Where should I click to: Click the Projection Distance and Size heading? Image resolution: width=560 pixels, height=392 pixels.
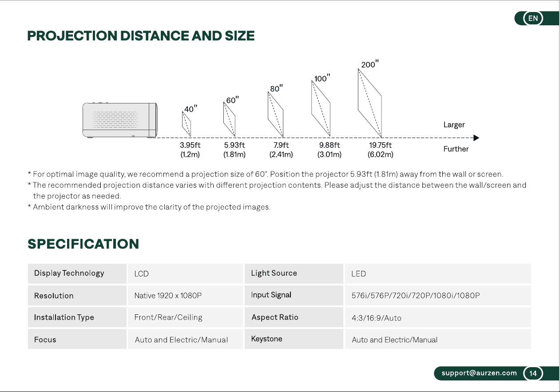(141, 36)
